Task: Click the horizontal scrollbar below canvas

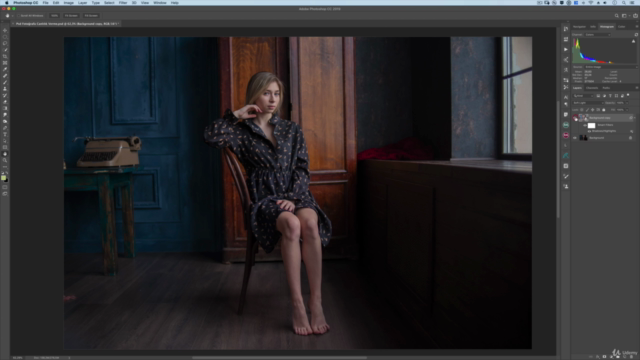Action: click(x=280, y=358)
